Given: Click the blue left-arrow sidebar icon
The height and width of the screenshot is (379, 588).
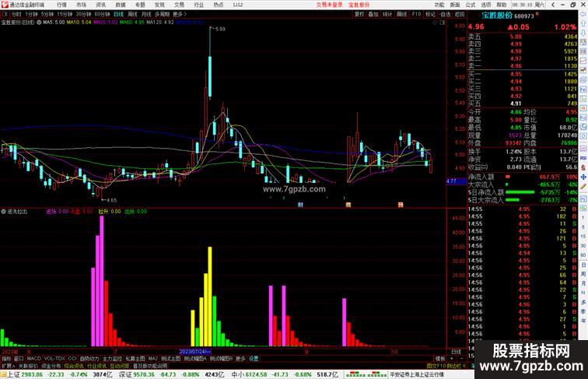Looking at the screenshot, I should coord(583,15).
